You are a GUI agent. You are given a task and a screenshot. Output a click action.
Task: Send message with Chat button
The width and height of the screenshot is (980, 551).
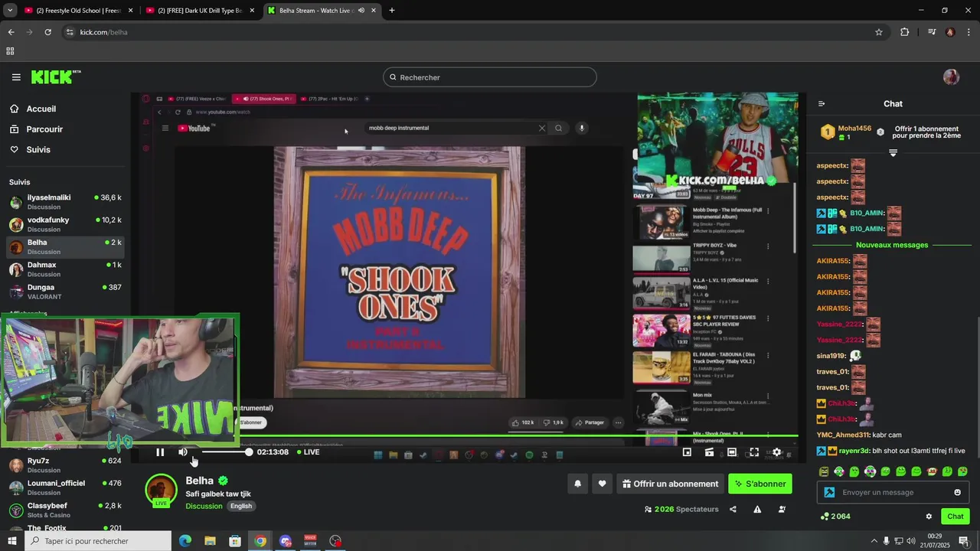[x=955, y=517]
